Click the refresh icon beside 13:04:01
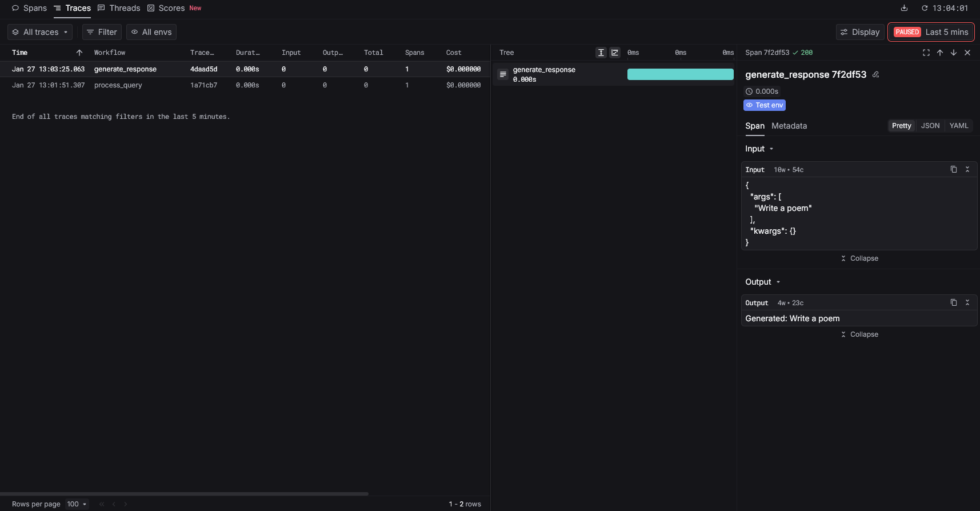 point(924,8)
